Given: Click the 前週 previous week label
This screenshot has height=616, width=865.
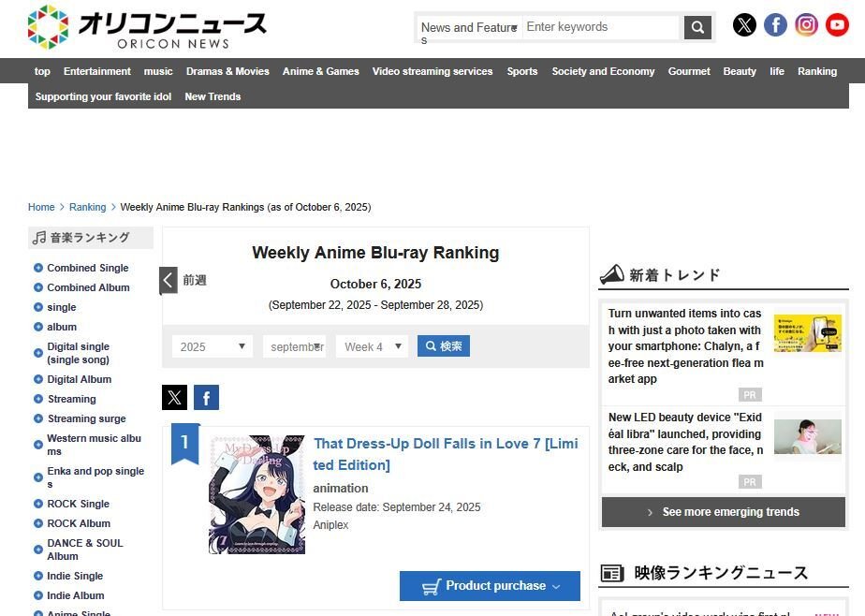Looking at the screenshot, I should point(195,280).
